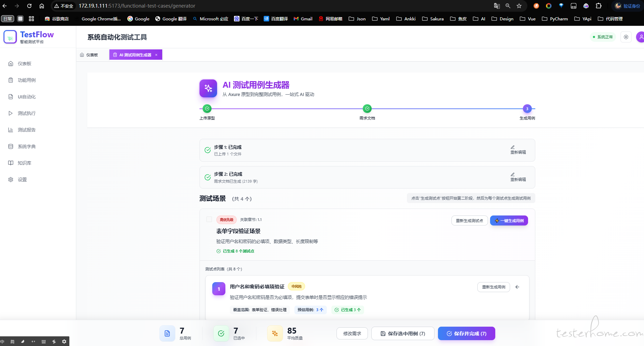The image size is (644, 346).
Task: Go to 测试报告 in sidebar
Action: [x=26, y=130]
